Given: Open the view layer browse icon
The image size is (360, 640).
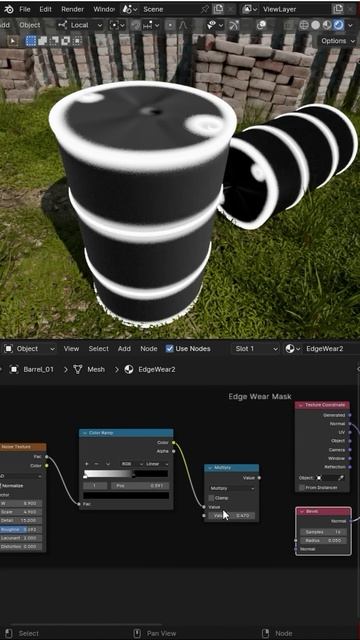Looking at the screenshot, I should [x=249, y=9].
